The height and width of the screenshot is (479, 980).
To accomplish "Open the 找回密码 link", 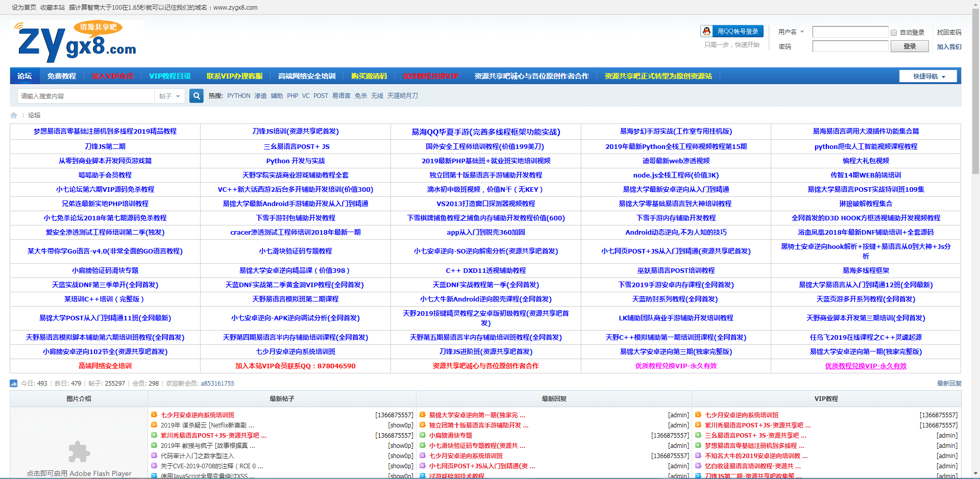I will 949,33.
